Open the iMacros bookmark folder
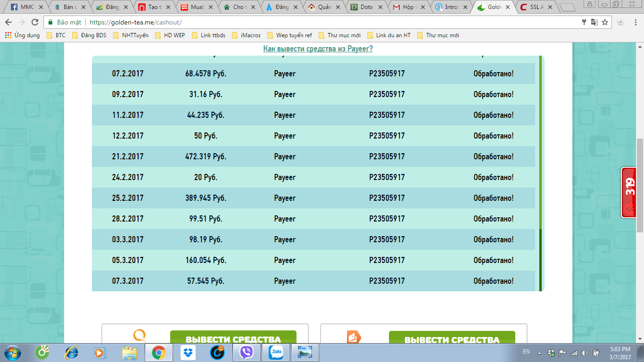Screen dimensions: 644x362 (x=246, y=35)
